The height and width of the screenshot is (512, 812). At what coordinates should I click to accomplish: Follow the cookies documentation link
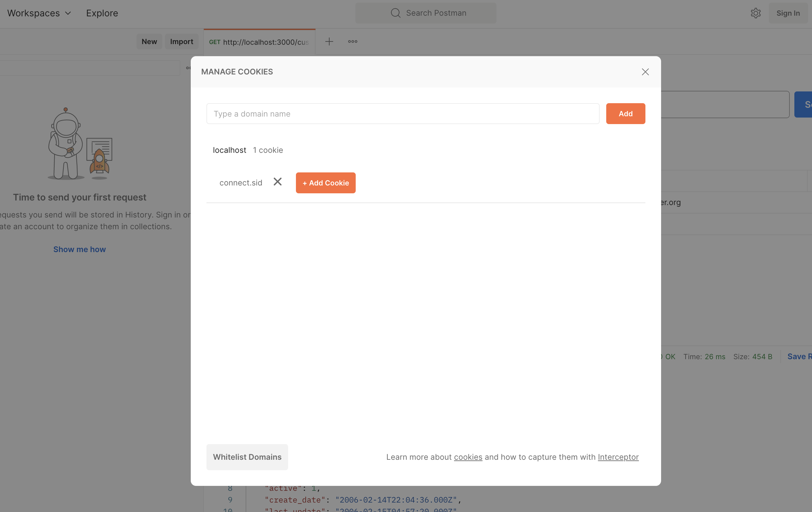[468, 457]
